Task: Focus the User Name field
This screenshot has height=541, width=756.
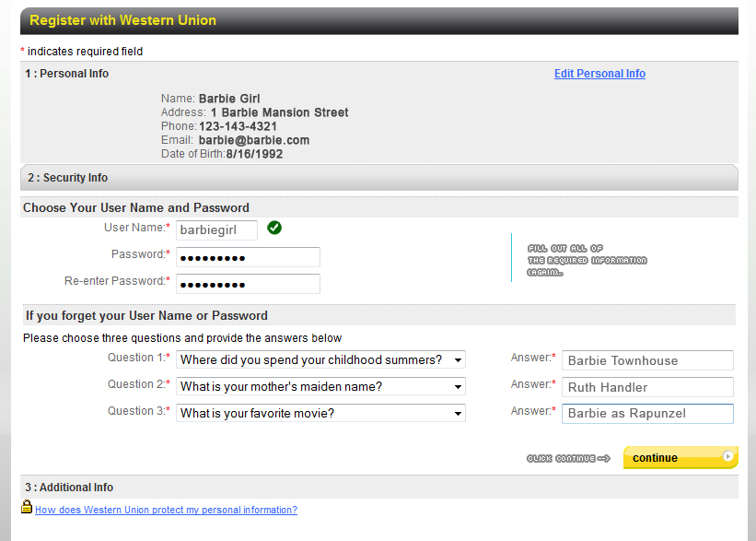Action: [x=217, y=230]
